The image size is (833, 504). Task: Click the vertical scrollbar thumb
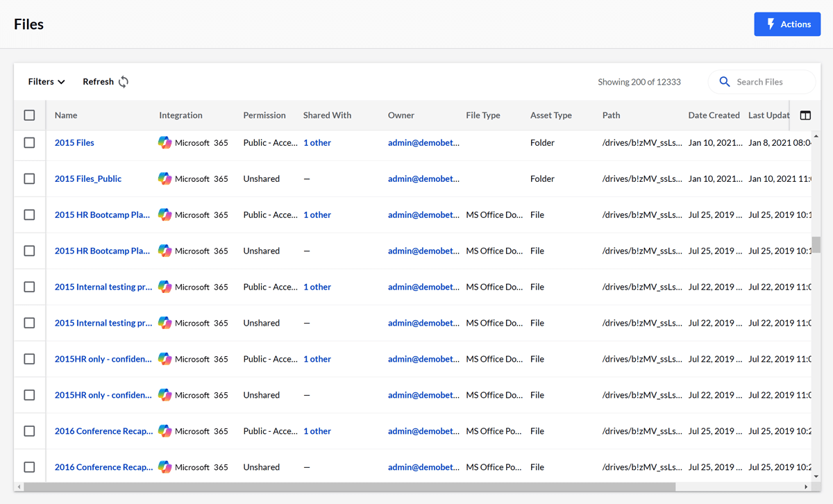click(816, 244)
